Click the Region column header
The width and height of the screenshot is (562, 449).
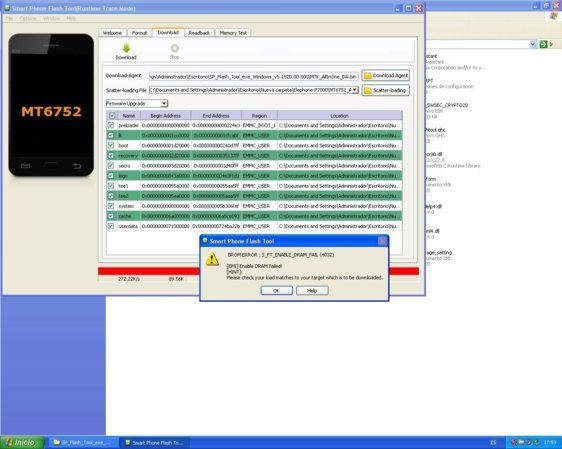pyautogui.click(x=259, y=116)
